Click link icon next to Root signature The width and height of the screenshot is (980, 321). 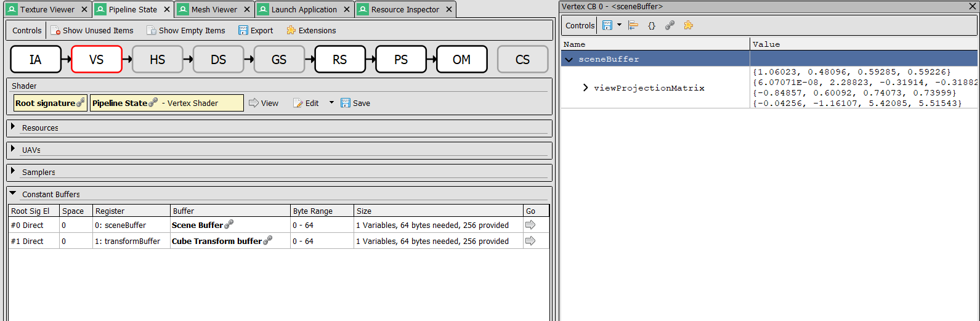pyautogui.click(x=81, y=103)
